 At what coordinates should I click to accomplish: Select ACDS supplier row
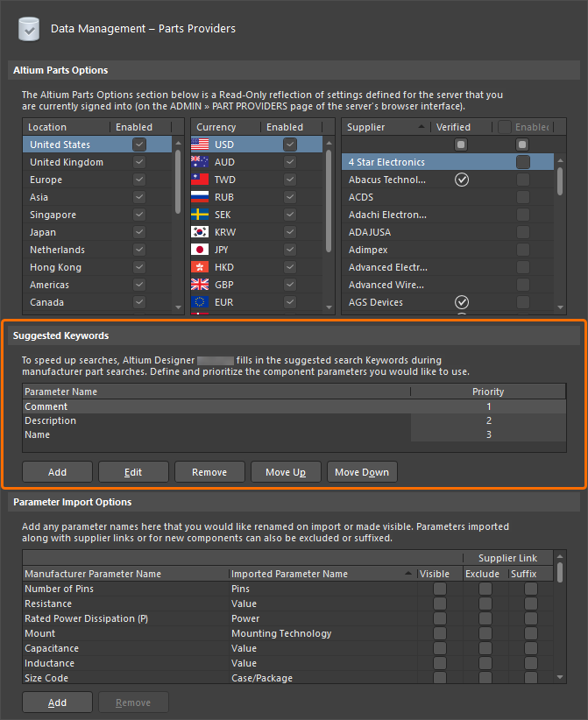coord(448,197)
